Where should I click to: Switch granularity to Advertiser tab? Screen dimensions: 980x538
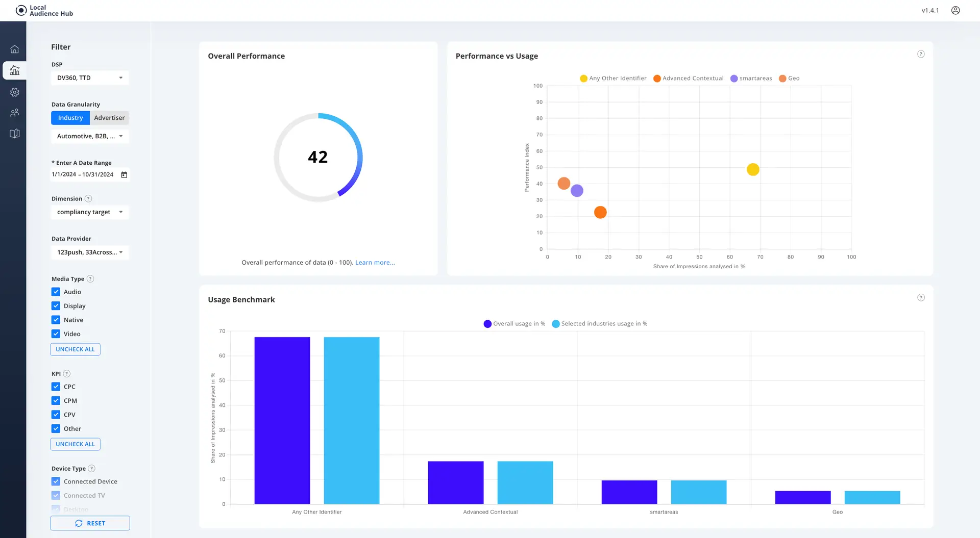109,118
